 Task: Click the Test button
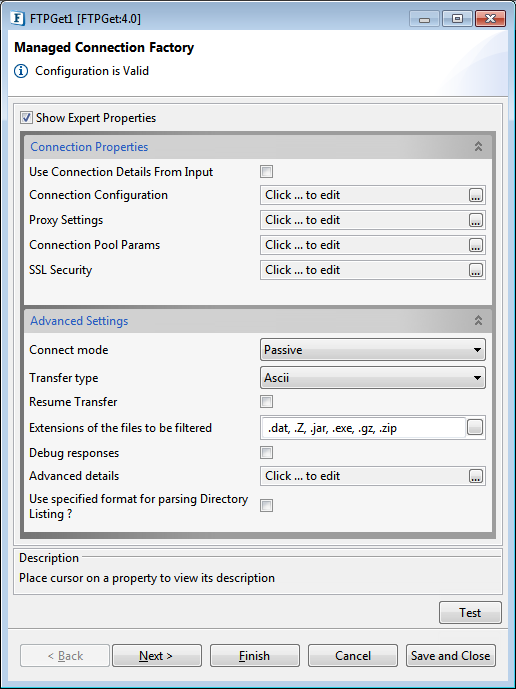pos(470,613)
